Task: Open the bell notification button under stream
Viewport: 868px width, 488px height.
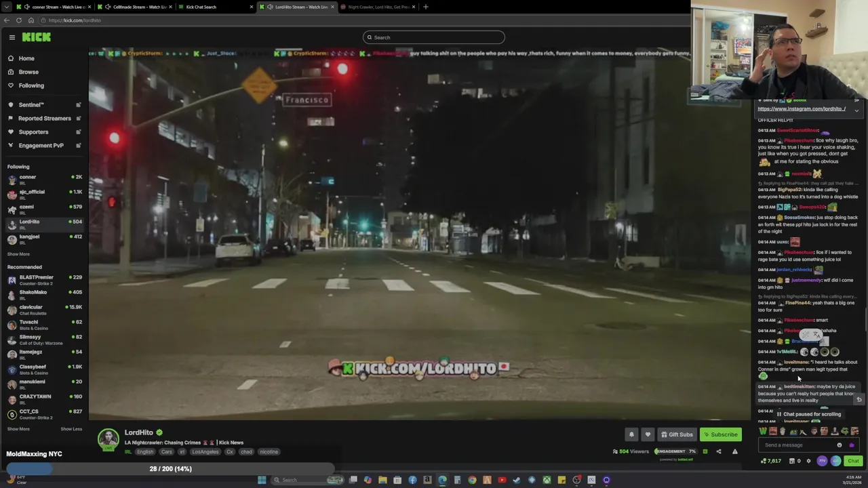Action: pos(631,434)
